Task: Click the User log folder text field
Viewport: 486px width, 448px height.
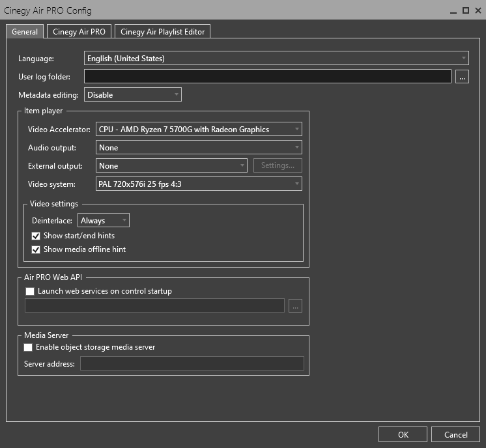Action: pos(268,77)
